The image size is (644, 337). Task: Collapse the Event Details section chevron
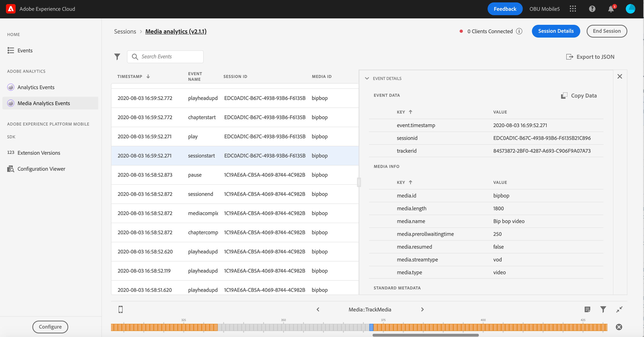(x=367, y=78)
